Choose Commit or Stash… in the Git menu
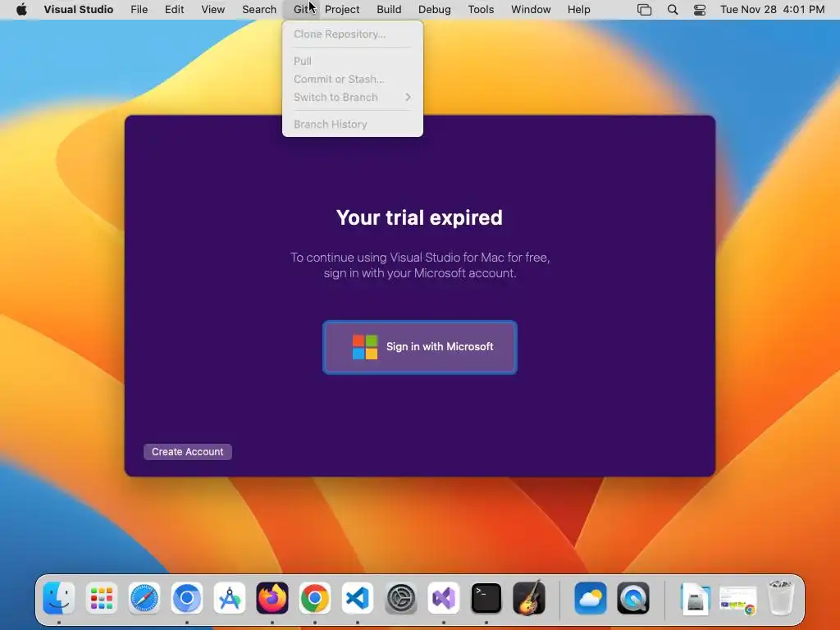This screenshot has height=630, width=840. coord(353,80)
